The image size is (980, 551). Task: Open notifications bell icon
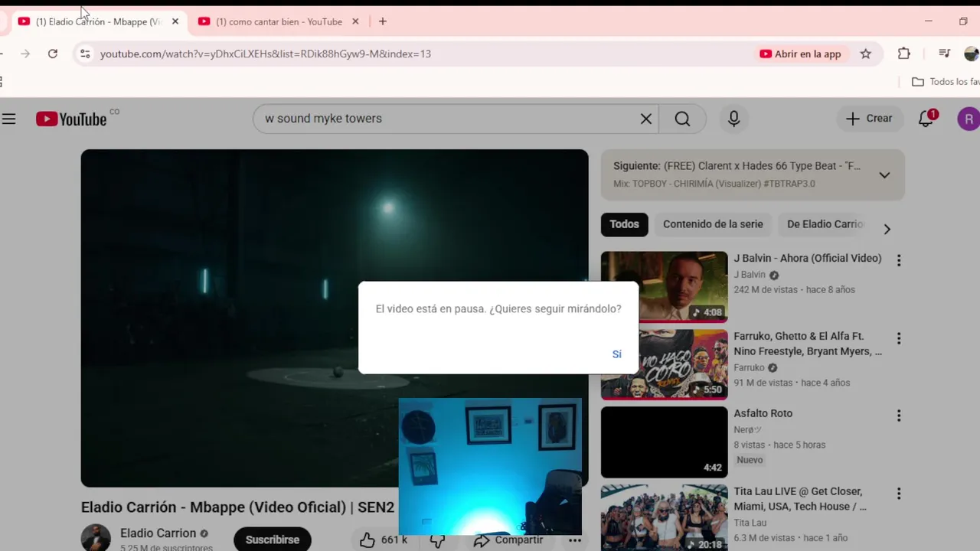pyautogui.click(x=926, y=119)
